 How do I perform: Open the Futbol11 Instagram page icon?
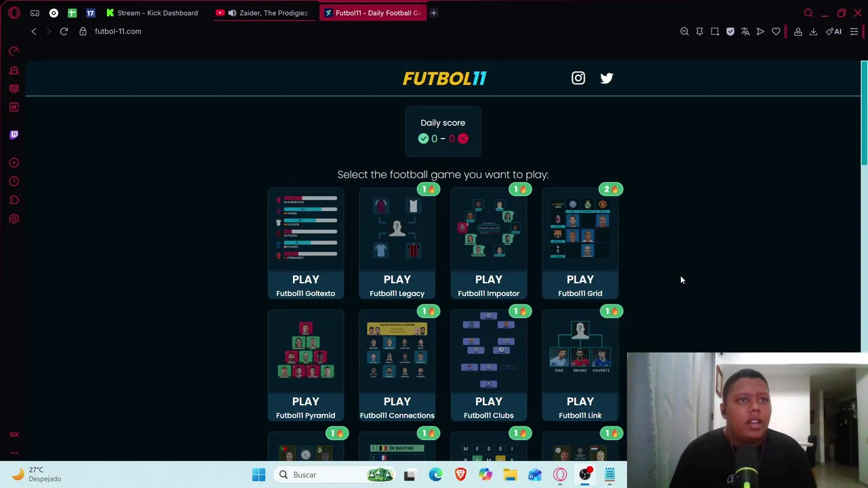click(578, 78)
